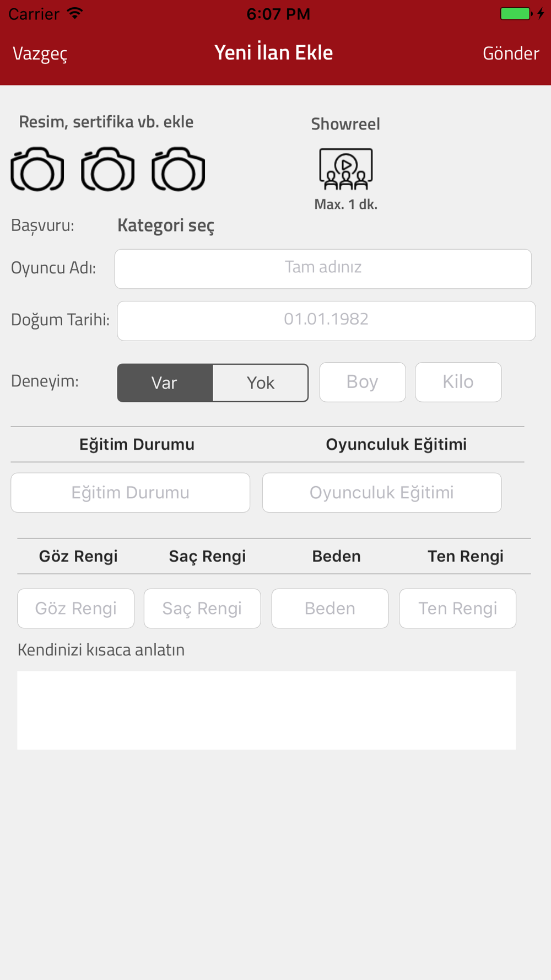
Task: Open Kategori seç selector
Action: coord(166,225)
